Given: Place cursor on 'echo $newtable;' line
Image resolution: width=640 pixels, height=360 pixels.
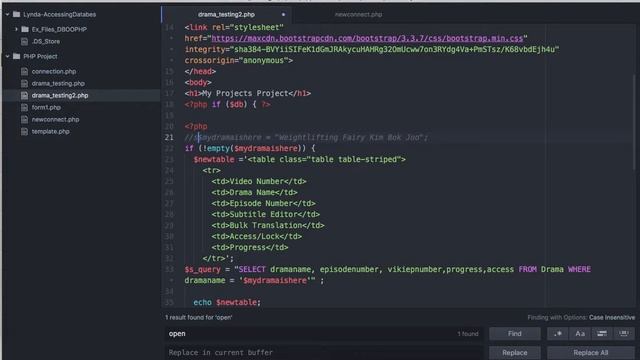Looking at the screenshot, I should pyautogui.click(x=227, y=302).
